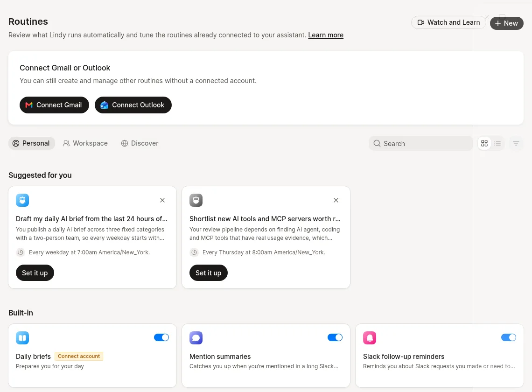The height and width of the screenshot is (392, 532).
Task: Click the Connect Gmail or Outlook heading
Action: [65, 68]
